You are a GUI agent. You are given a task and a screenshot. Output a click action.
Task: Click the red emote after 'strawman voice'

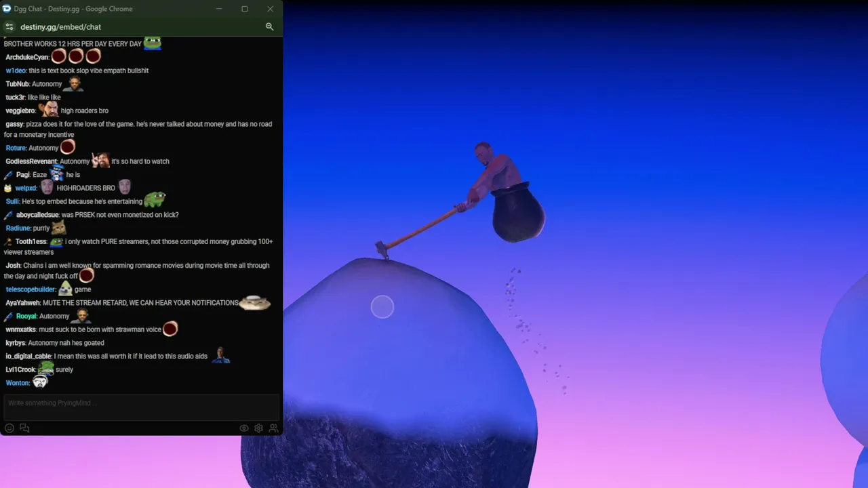click(x=170, y=329)
